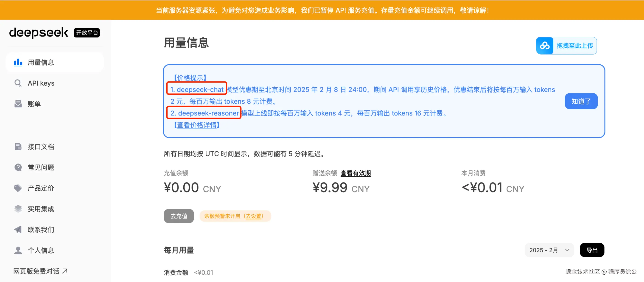Expand the 网页版免费对话 external link arrow
644x282 pixels.
[64, 270]
